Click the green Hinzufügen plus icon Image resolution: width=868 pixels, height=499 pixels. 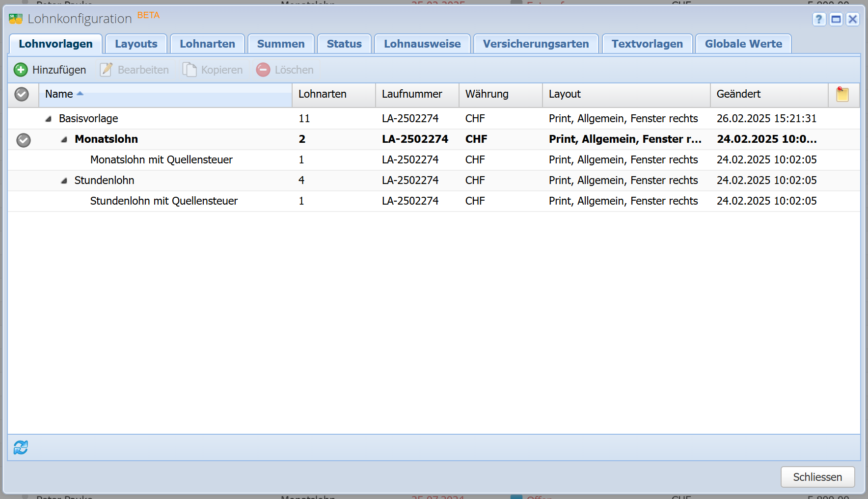(21, 70)
